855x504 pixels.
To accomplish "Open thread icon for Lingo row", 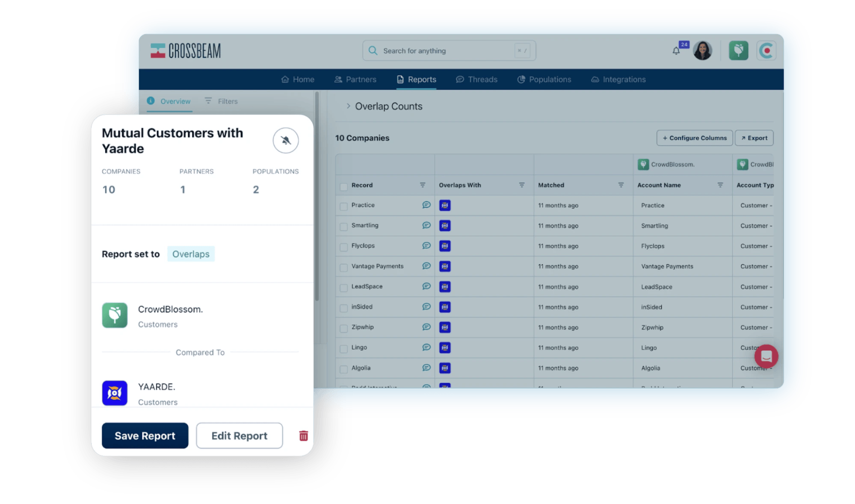I will (x=426, y=347).
